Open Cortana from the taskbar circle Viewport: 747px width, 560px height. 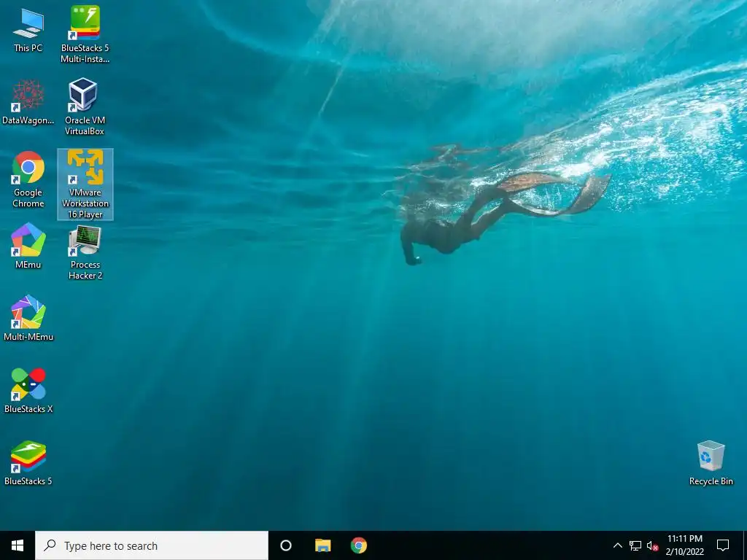pos(286,545)
